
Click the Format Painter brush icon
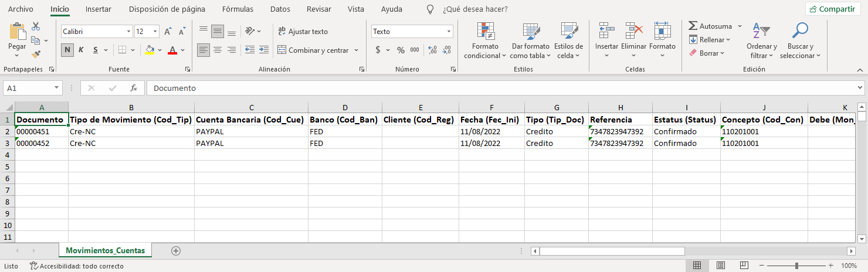(36, 55)
